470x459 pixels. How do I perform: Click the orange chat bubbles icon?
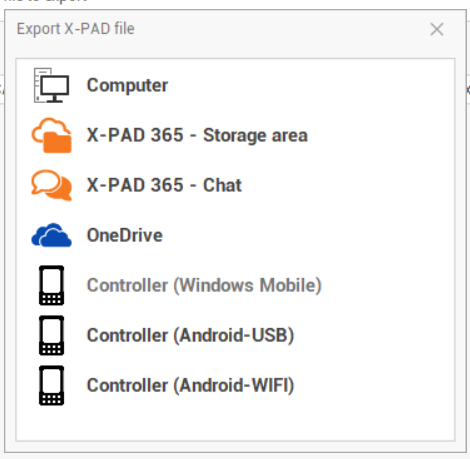pos(51,185)
